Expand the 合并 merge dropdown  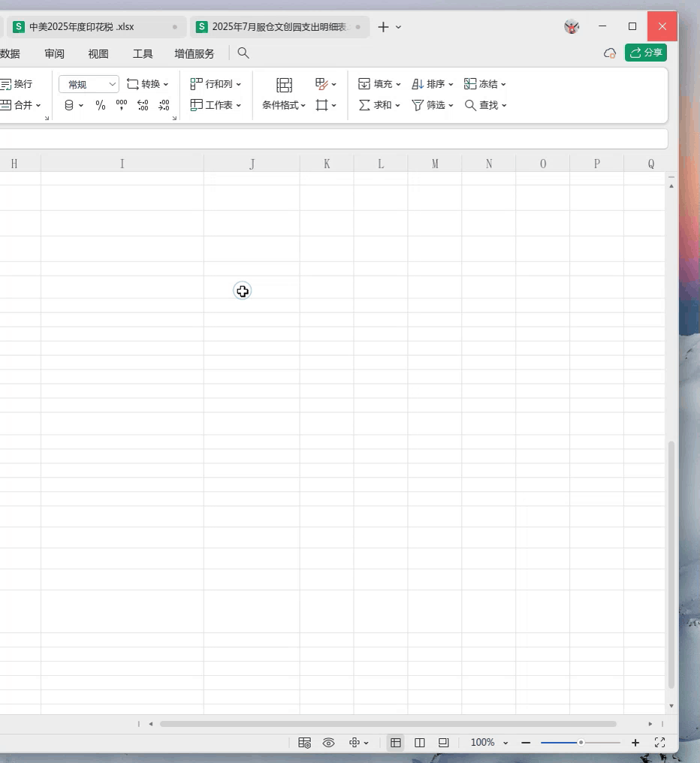(x=38, y=105)
